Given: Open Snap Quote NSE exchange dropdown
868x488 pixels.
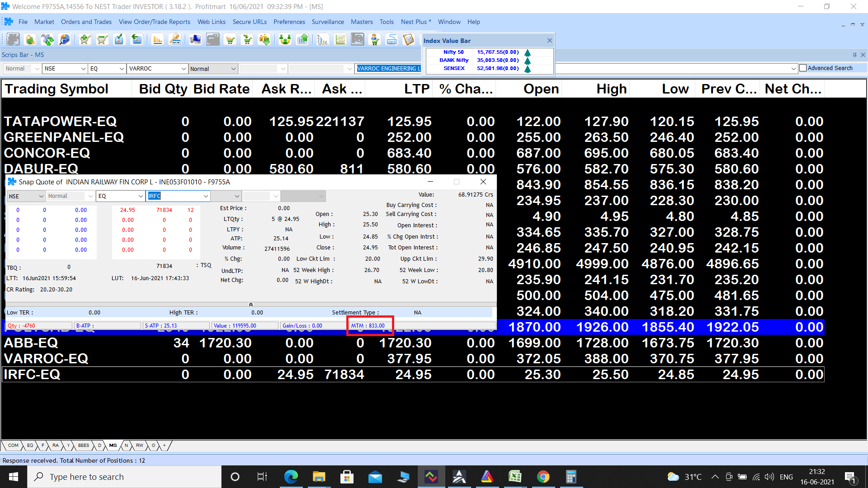Looking at the screenshot, I should tap(41, 196).
